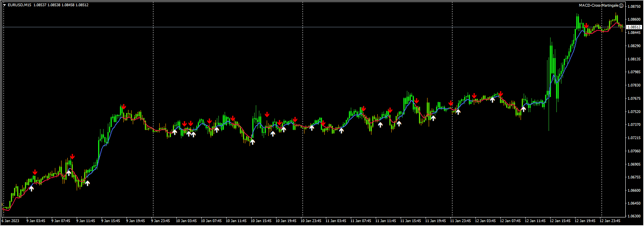Open the chart menu triangle beside EURUSD,M15
Screen dimensions: 644x226
(x=4, y=5)
